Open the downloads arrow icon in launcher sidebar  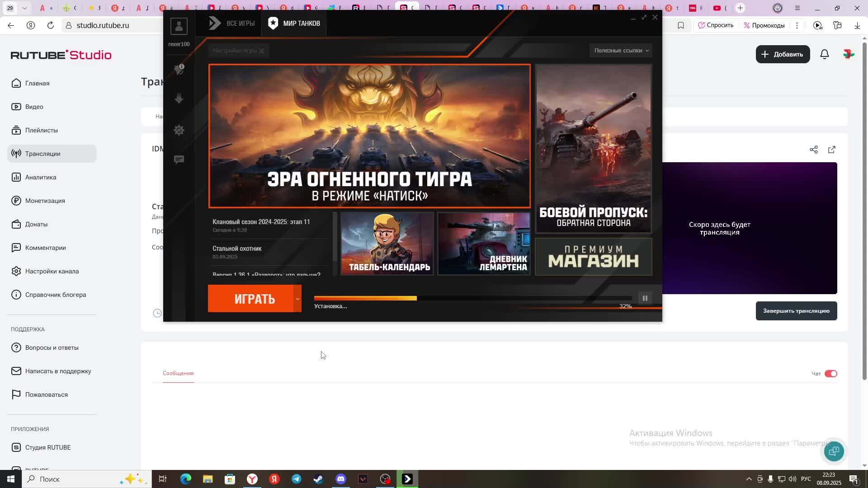tap(179, 99)
